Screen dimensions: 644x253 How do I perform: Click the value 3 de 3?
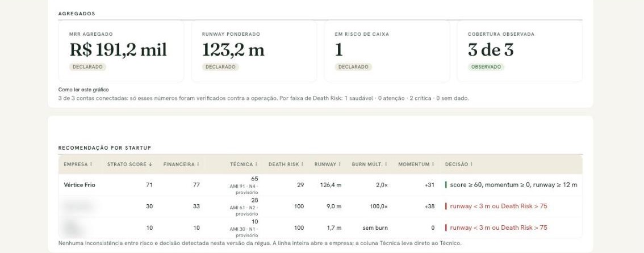[x=491, y=50]
